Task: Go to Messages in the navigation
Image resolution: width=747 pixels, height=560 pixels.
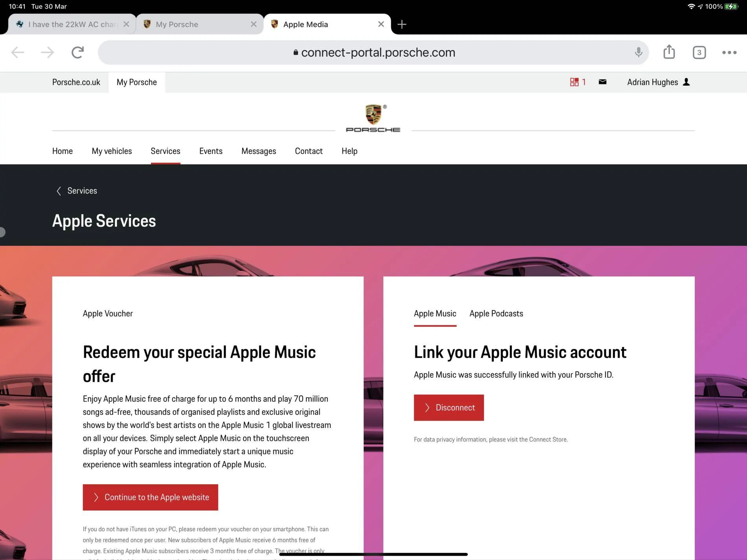Action: tap(259, 151)
